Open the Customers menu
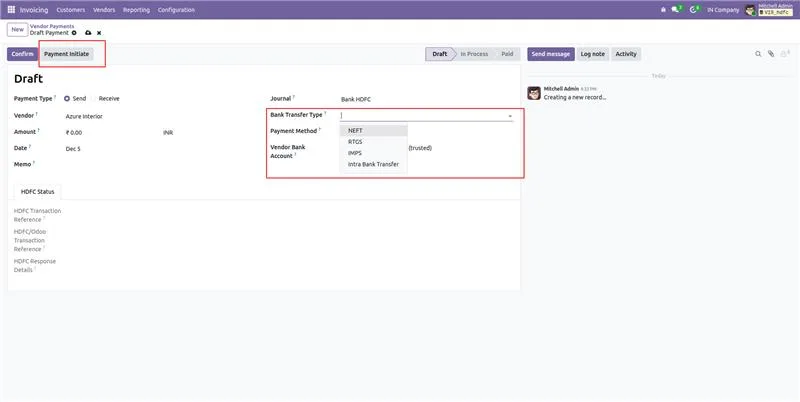Screen dimensions: 800x402 [71, 10]
